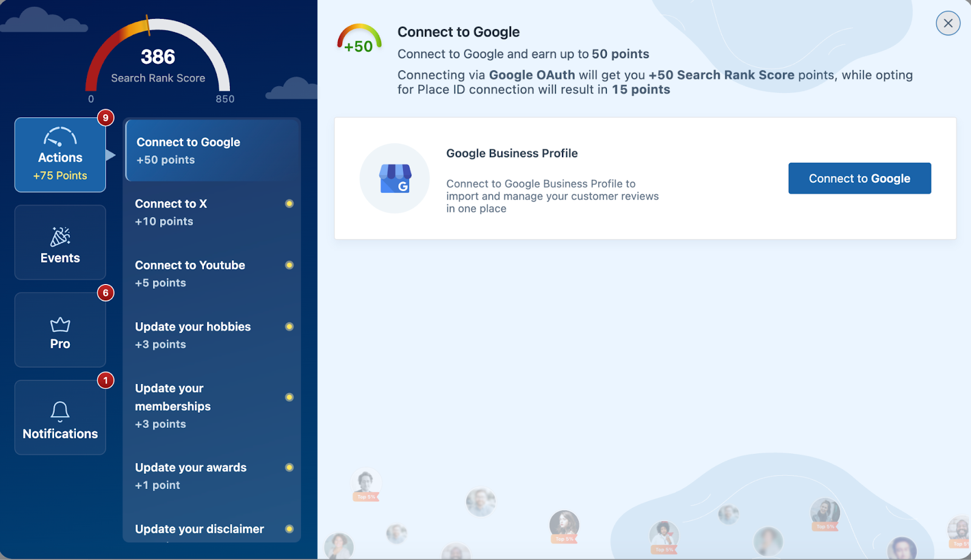The image size is (971, 560).
Task: Select the Update your awards action
Action: [x=212, y=476]
